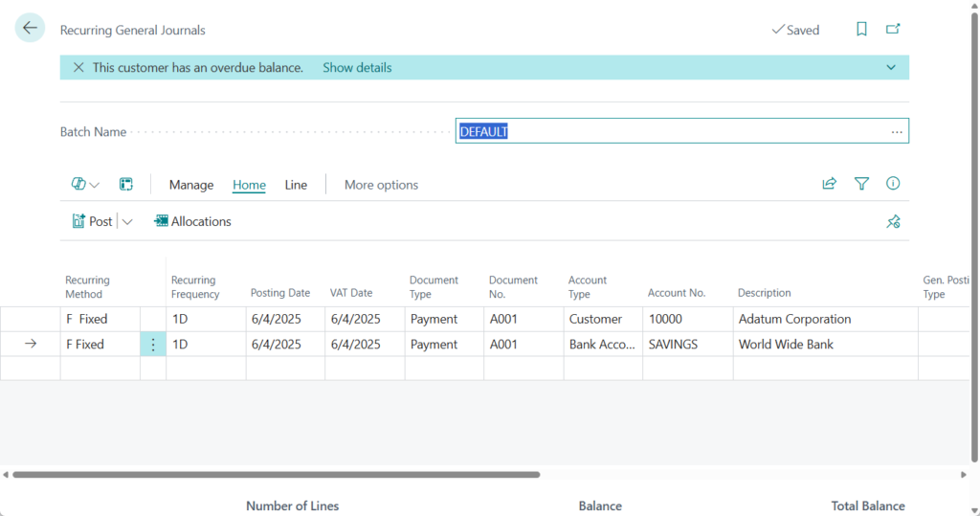Click the back arrow button
The height and width of the screenshot is (516, 980).
30,29
